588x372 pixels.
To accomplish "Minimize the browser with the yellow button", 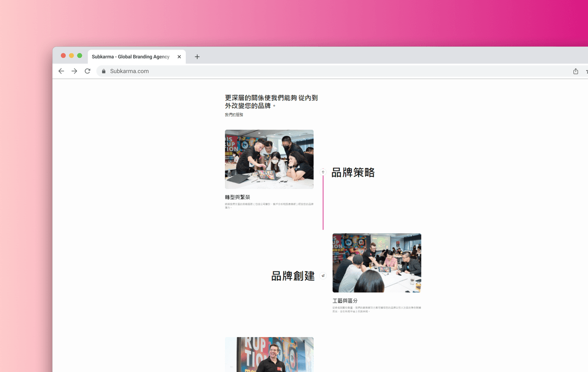I will coord(72,56).
